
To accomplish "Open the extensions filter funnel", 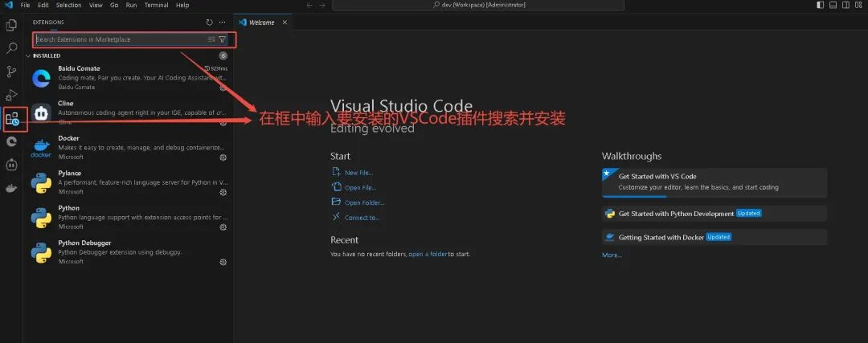I will (222, 39).
